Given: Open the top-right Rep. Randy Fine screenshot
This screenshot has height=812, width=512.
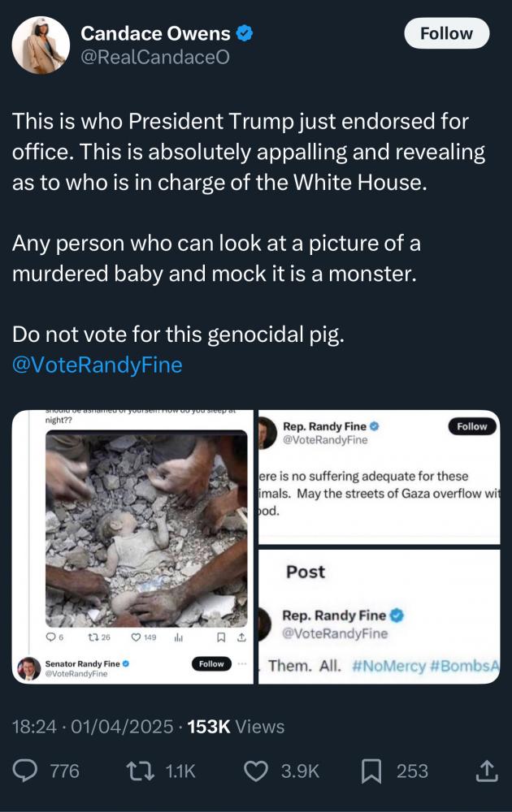Looking at the screenshot, I should point(379,477).
